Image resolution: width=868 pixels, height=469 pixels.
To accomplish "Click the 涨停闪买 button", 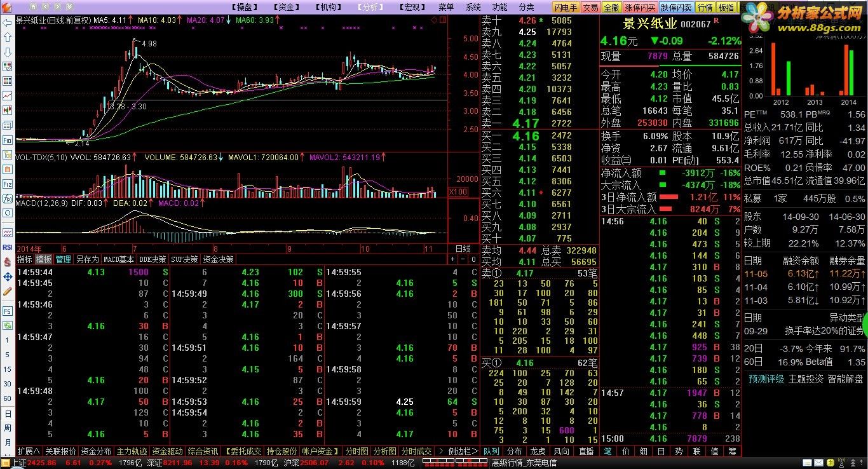I will (x=640, y=7).
